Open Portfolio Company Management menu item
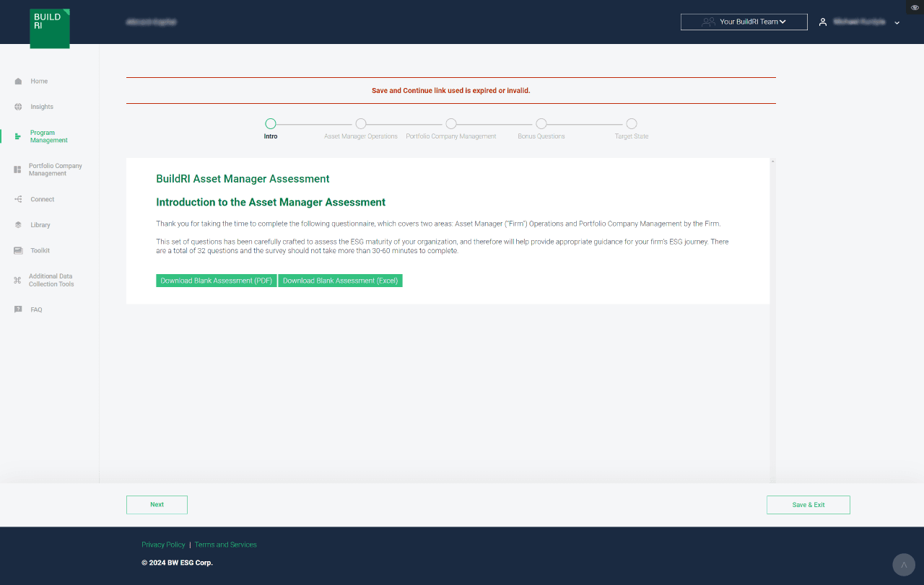Image resolution: width=924 pixels, height=585 pixels. point(56,170)
